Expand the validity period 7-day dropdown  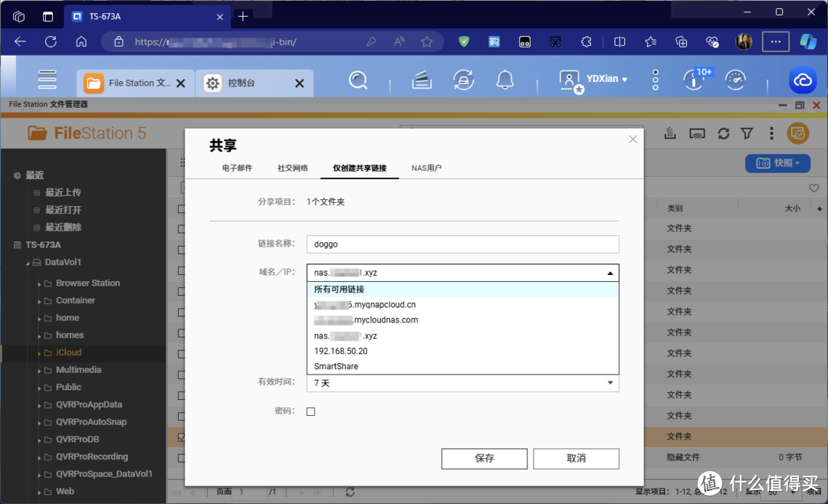click(x=462, y=382)
